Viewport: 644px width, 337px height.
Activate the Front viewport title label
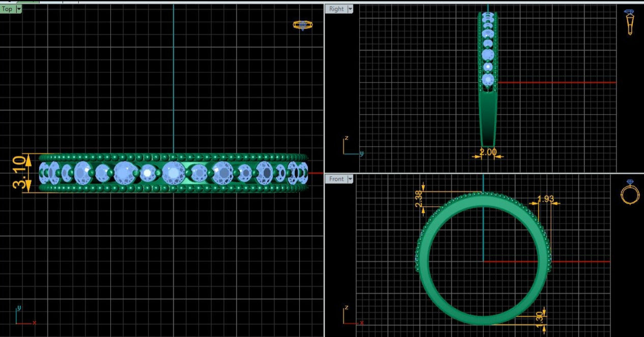click(x=336, y=179)
